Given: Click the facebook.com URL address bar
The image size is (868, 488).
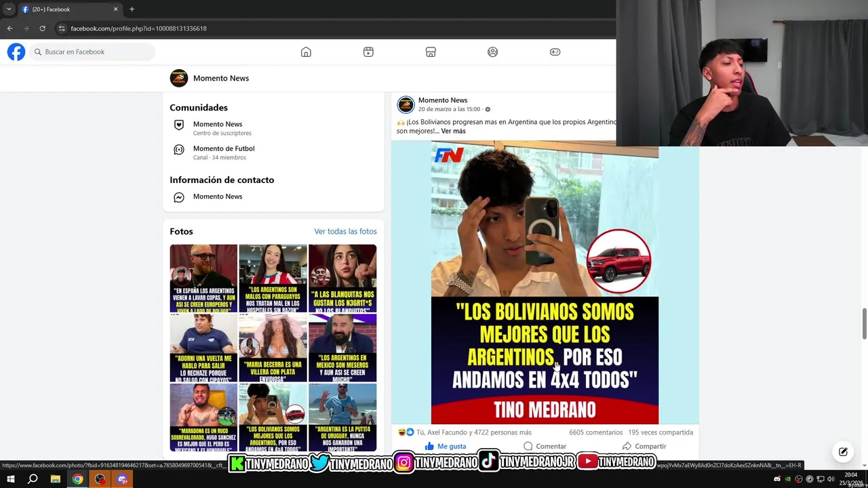Looking at the screenshot, I should [x=138, y=28].
